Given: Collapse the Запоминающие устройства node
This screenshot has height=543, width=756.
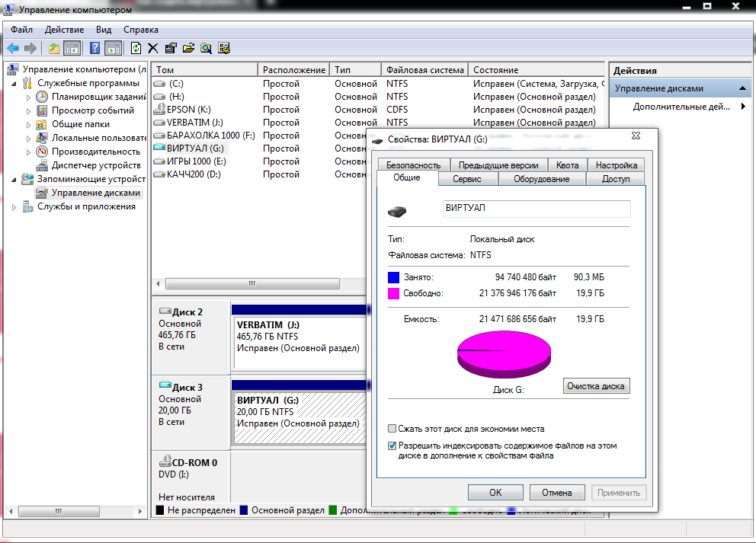Looking at the screenshot, I should (14, 180).
